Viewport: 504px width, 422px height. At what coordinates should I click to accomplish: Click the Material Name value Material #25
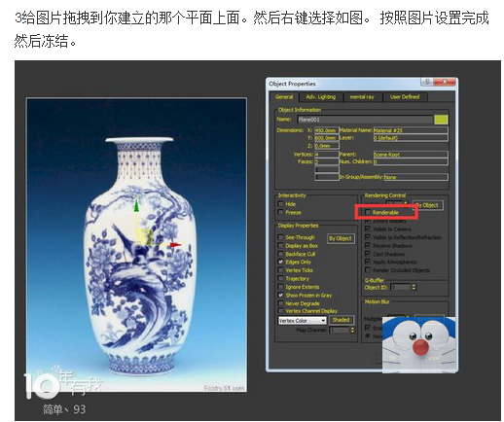(411, 130)
